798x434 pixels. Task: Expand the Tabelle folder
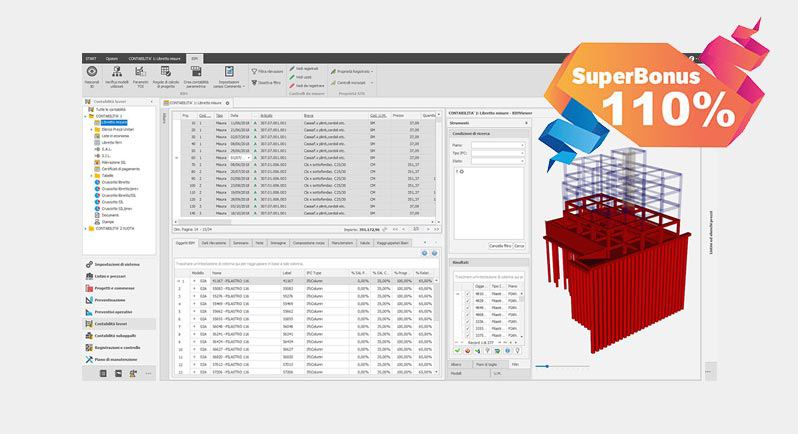(92, 176)
